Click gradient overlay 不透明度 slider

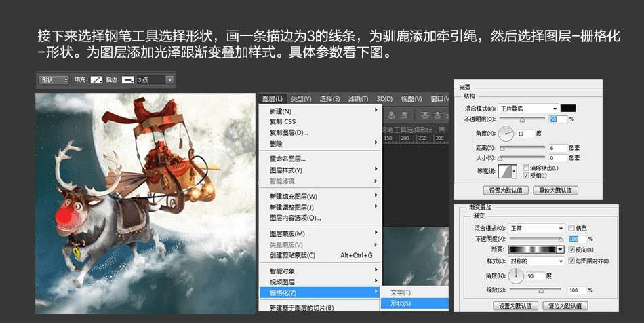(x=536, y=239)
